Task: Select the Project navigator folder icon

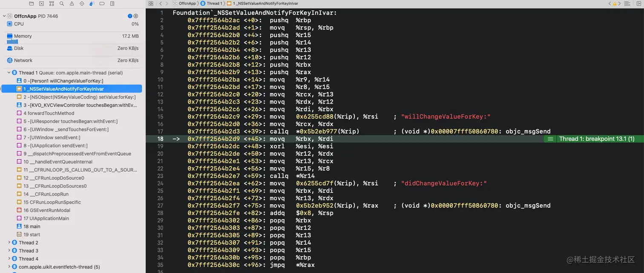Action: [x=32, y=3]
